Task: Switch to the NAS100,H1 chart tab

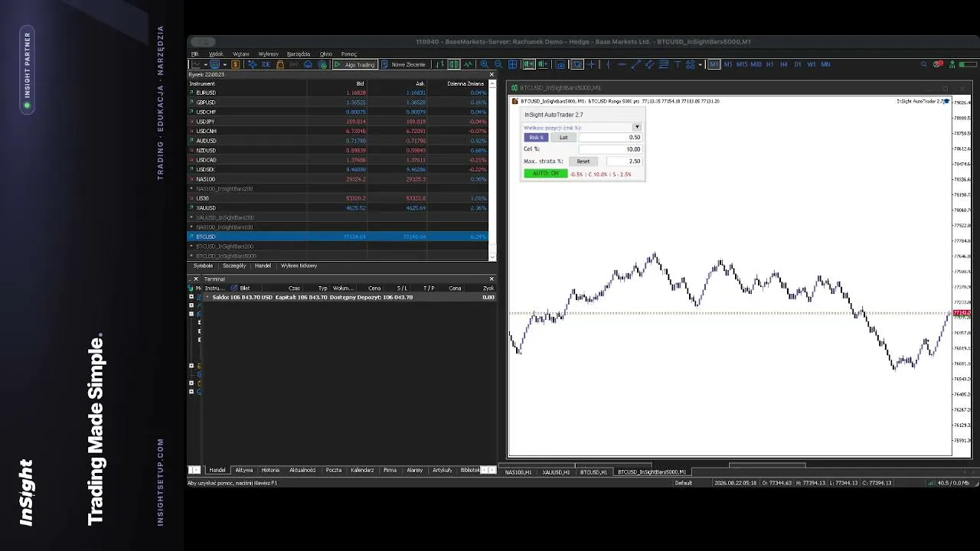Action: [518, 472]
